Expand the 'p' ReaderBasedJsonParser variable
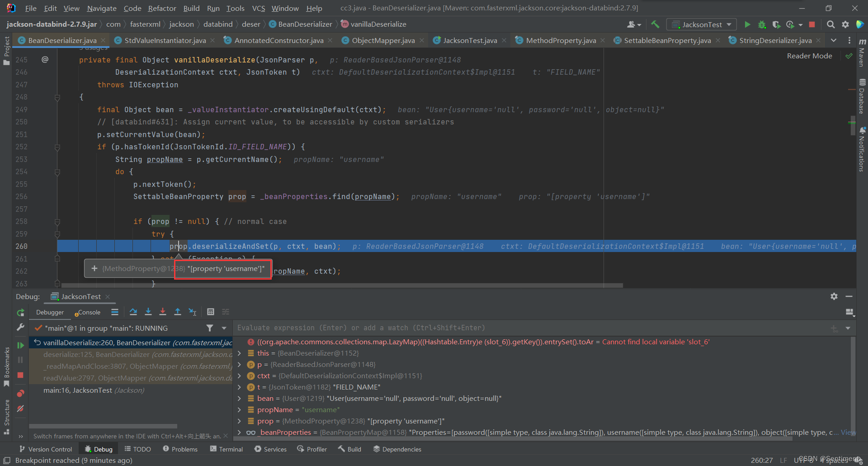 point(239,365)
